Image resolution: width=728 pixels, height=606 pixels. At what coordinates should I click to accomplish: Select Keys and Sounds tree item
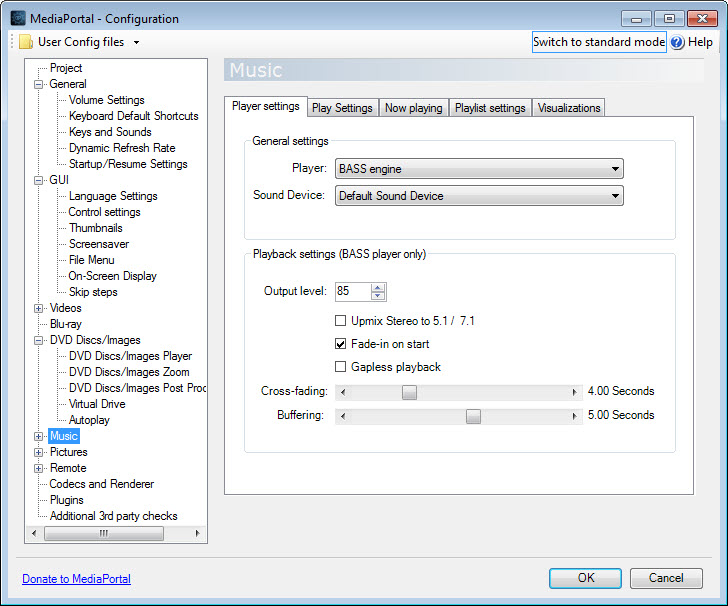110,132
